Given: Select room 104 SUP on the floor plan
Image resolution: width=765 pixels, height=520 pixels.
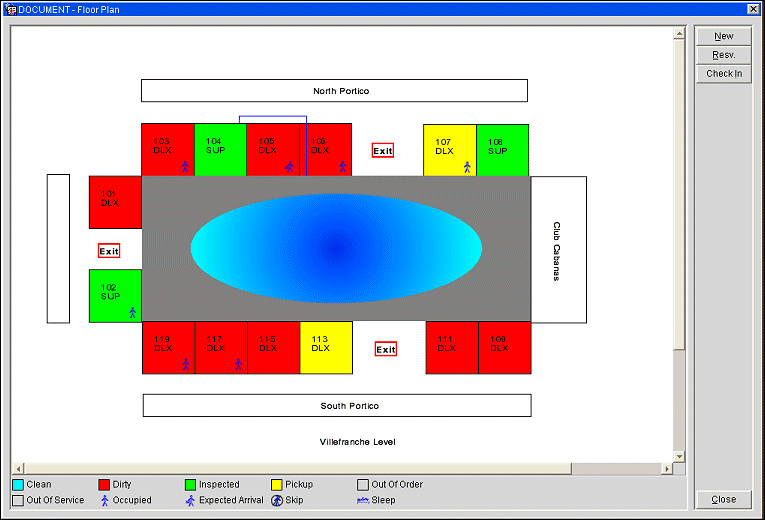Looking at the screenshot, I should tap(219, 149).
